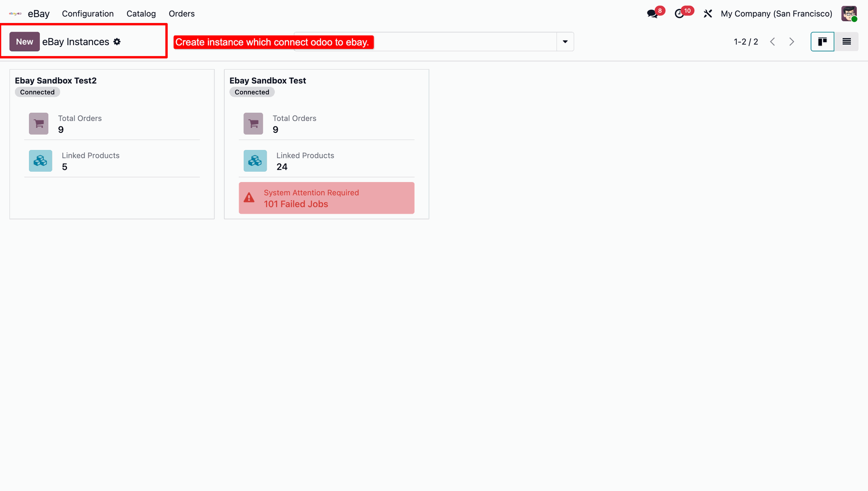The width and height of the screenshot is (868, 491).
Task: Open the conversations messages icon
Action: pos(652,14)
